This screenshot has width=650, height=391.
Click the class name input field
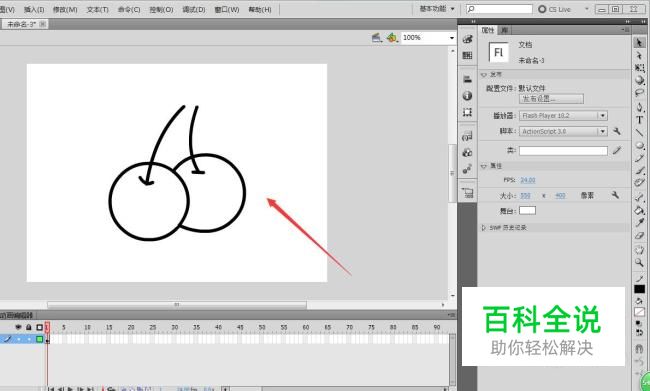563,151
